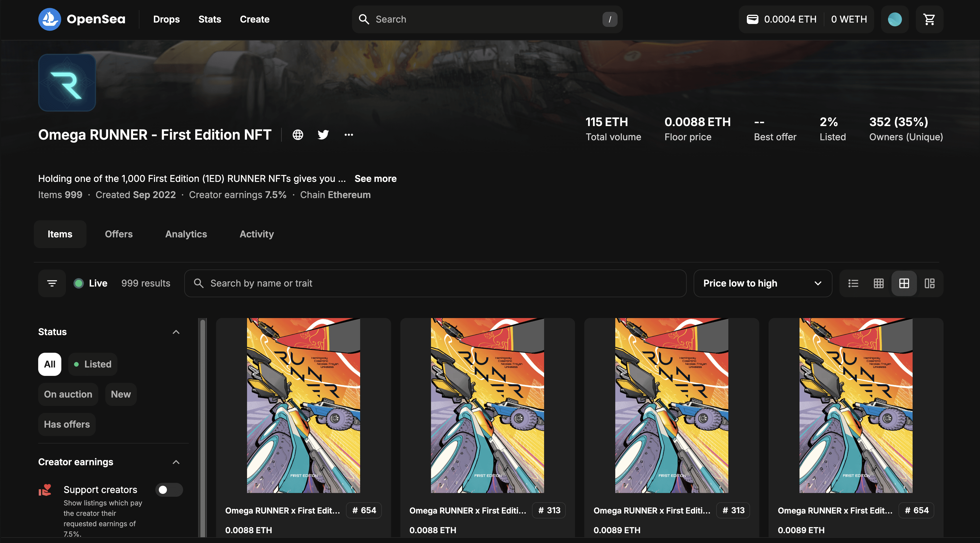Filter by New status
This screenshot has width=980, height=543.
(x=121, y=394)
